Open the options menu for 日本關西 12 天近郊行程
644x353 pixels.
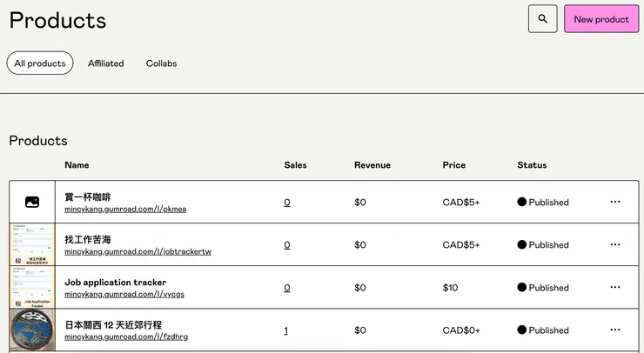pyautogui.click(x=615, y=330)
